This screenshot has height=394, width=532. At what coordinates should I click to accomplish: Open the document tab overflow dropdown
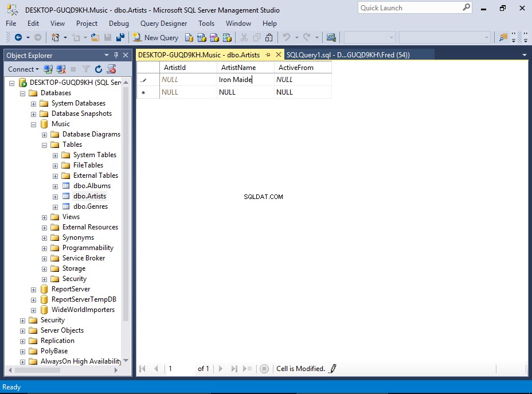524,55
